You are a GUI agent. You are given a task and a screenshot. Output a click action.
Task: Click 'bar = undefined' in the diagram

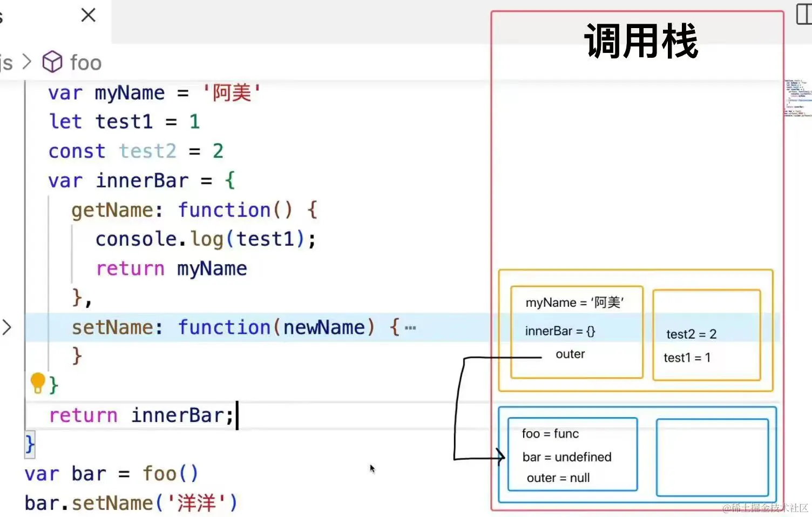pyautogui.click(x=567, y=457)
